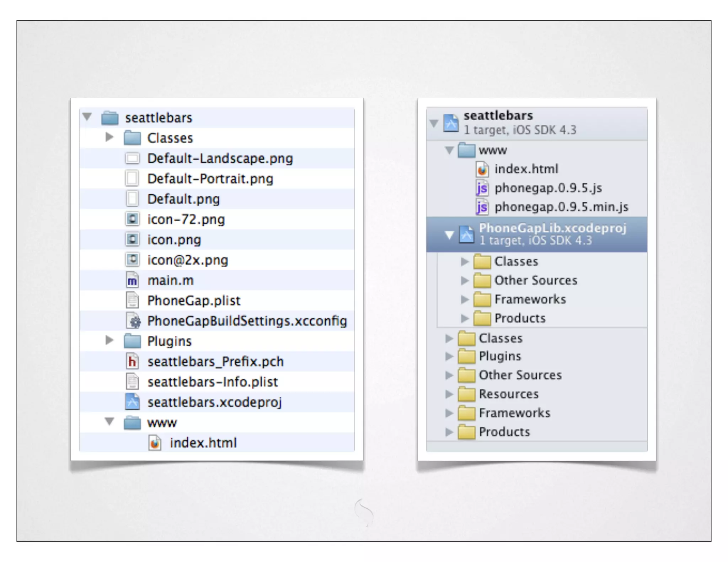Expand the Classes folder under Finder seattlebars
728x562 pixels.
pos(109,137)
